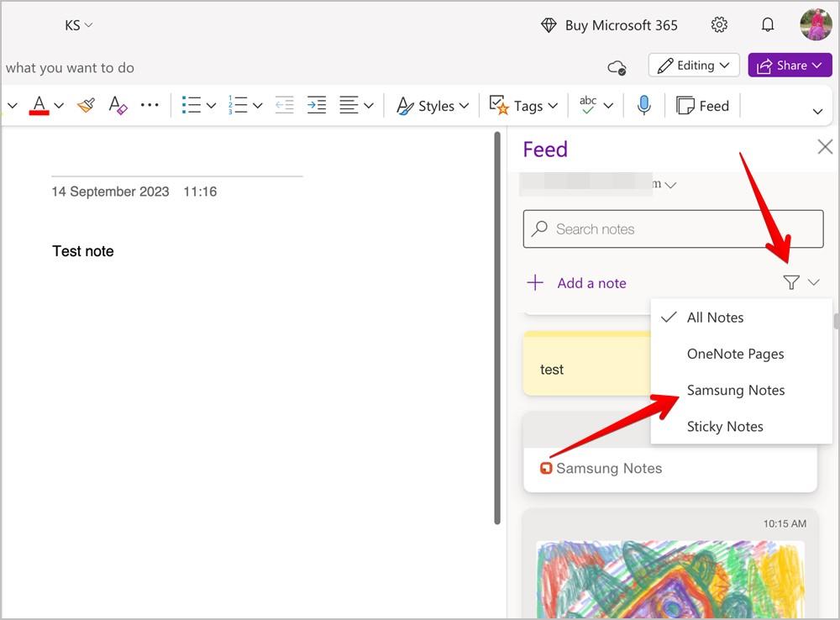The height and width of the screenshot is (620, 840).
Task: Click the 10:15 AM timestamp
Action: tap(785, 523)
